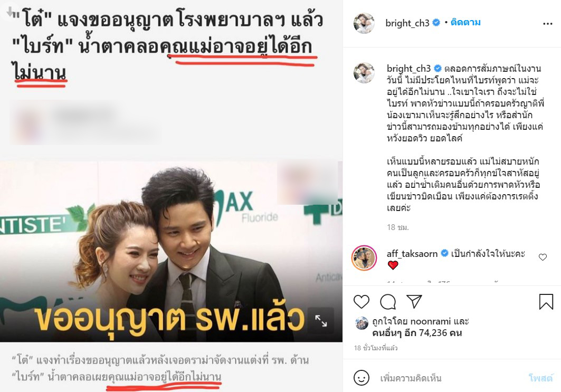561x392 pixels.
Task: Click the 18 ชั่วโมงที่แล้ว post timestamp
Action: 376,348
